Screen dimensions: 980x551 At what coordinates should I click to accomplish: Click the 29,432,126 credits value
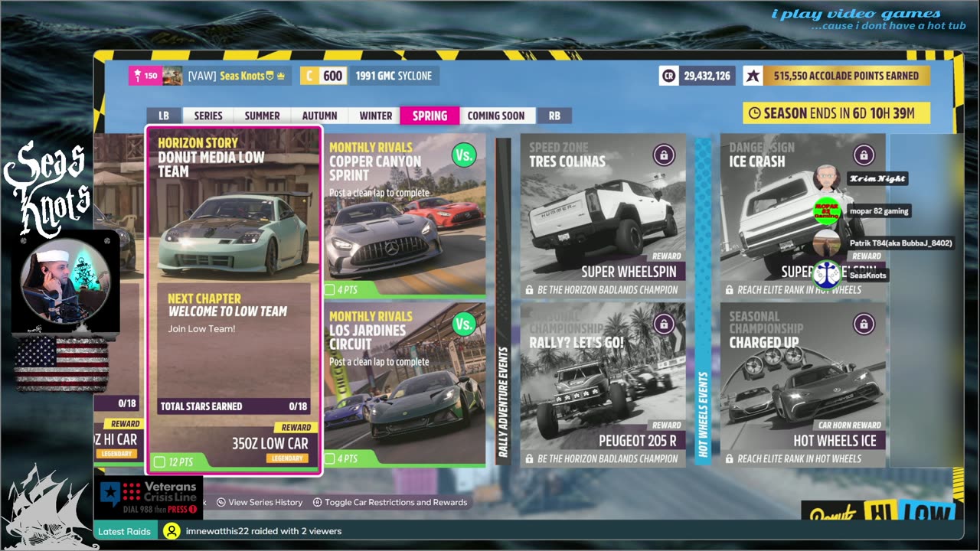click(x=707, y=76)
